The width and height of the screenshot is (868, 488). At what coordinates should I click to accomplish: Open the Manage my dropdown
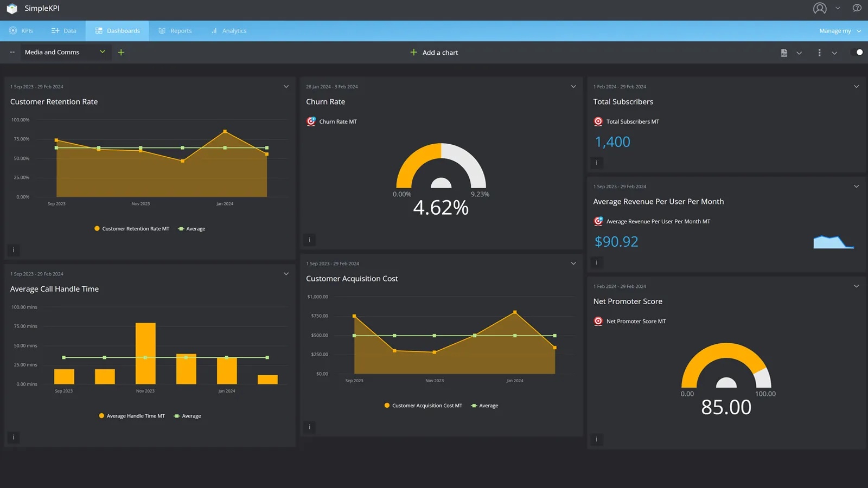pyautogui.click(x=840, y=31)
